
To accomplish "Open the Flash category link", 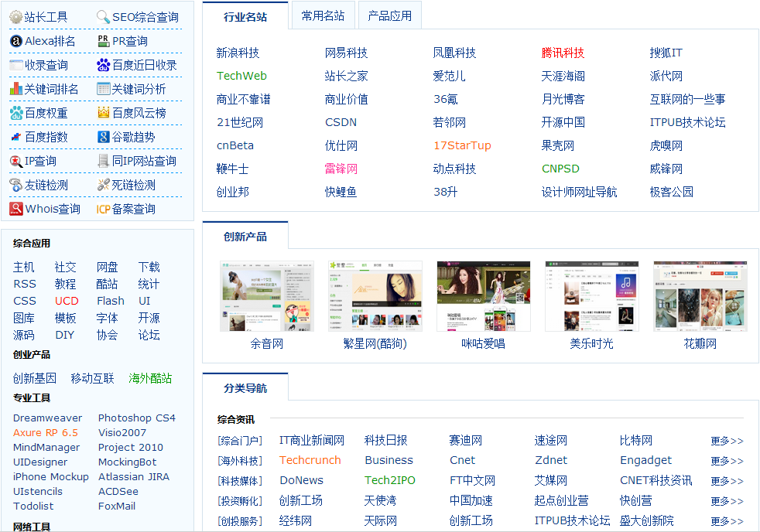I will (111, 301).
